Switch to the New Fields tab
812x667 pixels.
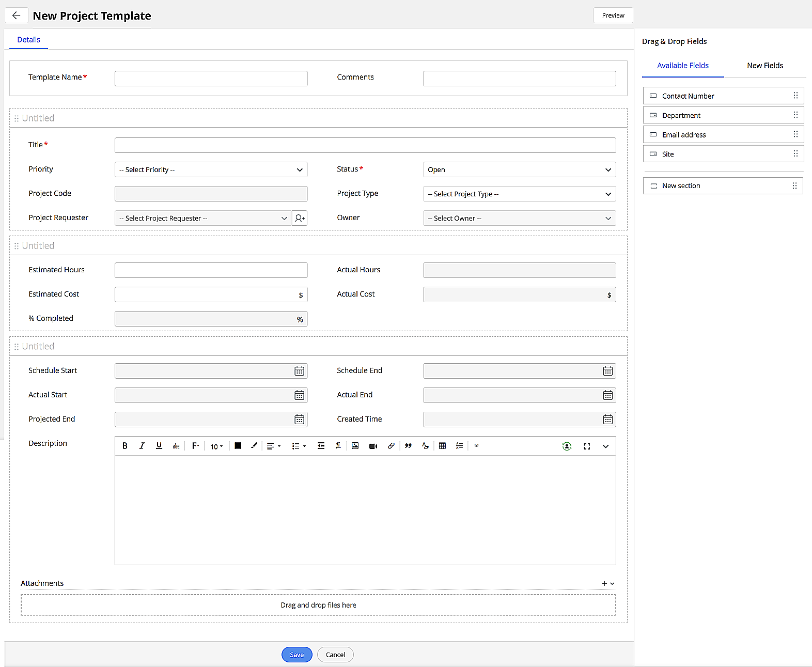pos(764,66)
